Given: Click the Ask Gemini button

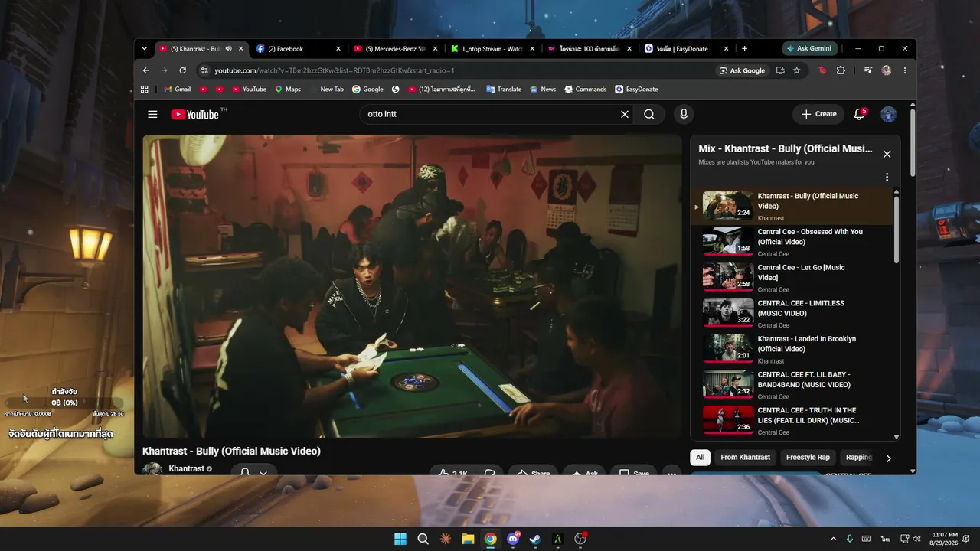Looking at the screenshot, I should (x=808, y=48).
